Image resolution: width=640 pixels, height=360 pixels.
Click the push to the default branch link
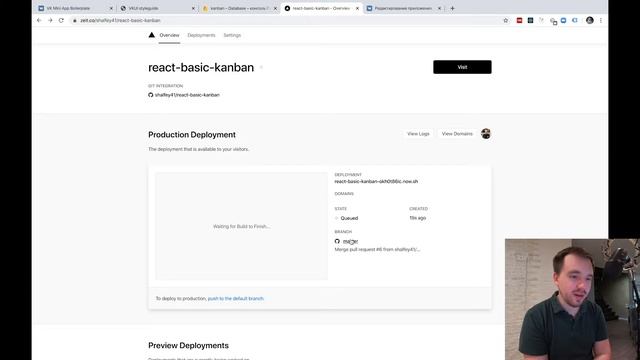tap(236, 299)
